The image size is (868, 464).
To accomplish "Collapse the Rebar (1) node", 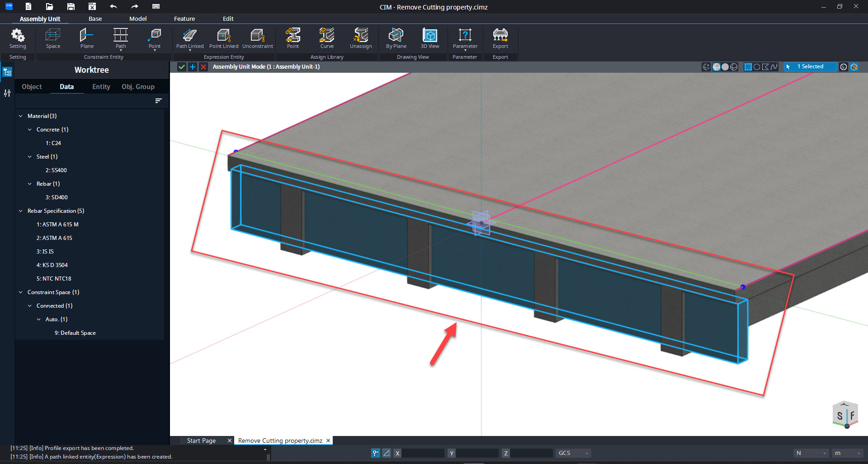I will 30,184.
